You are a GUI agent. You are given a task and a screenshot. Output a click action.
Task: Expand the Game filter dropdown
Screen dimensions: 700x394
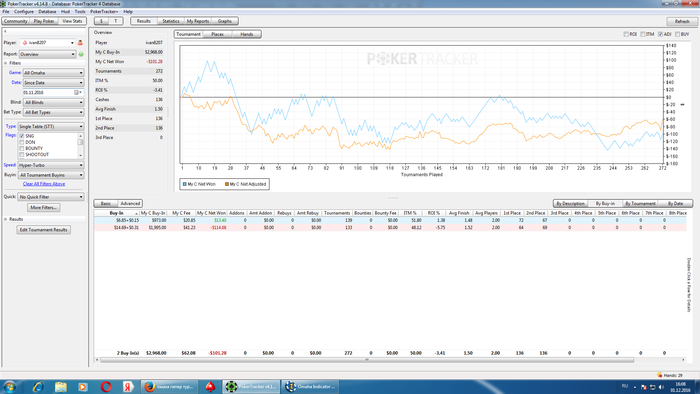coord(53,73)
